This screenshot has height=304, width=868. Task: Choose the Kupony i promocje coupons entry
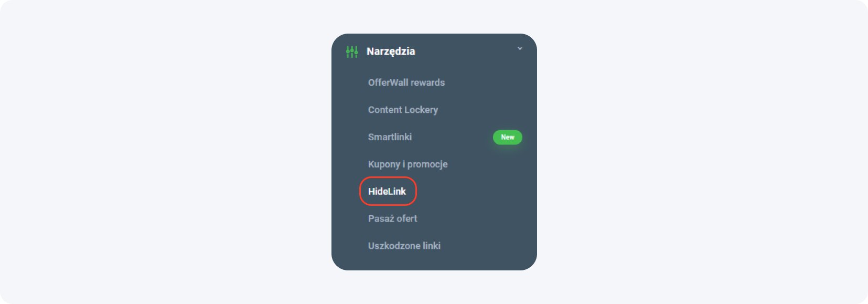[x=408, y=164]
